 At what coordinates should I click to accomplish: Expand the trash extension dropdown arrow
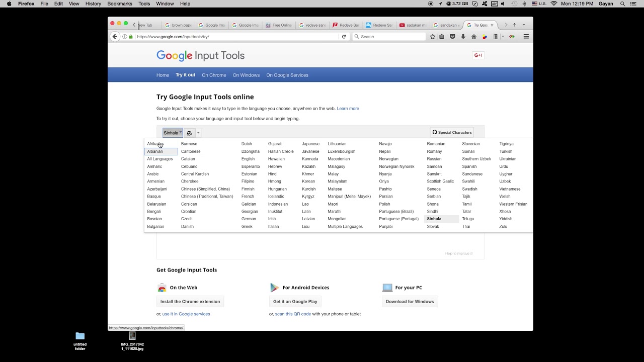[x=503, y=37]
